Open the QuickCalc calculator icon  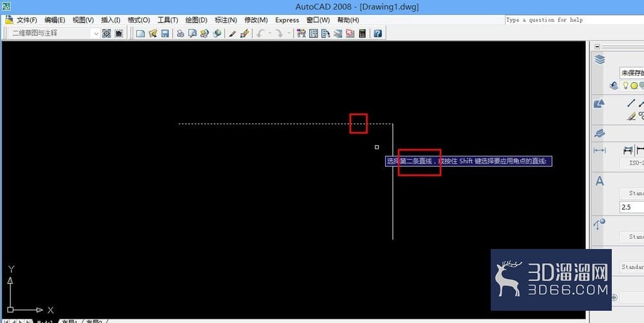362,33
